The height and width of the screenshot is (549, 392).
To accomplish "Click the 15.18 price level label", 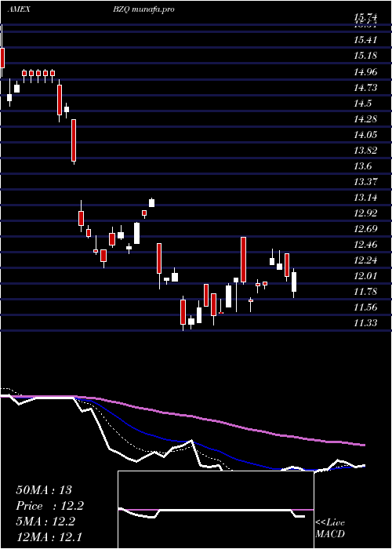I will click(365, 56).
